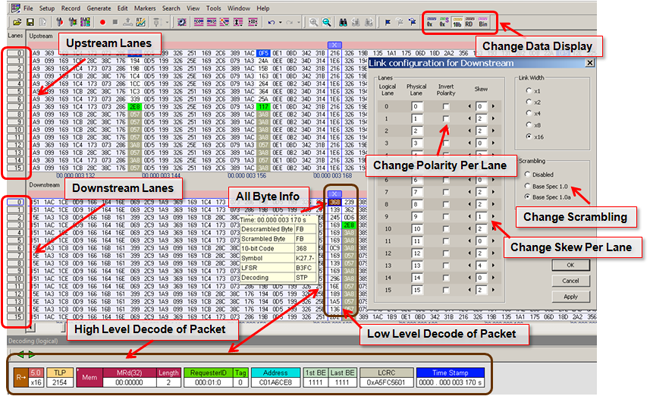Click the green left arrow in Decoding panel
This screenshot has height=412, width=650.
(x=20, y=355)
